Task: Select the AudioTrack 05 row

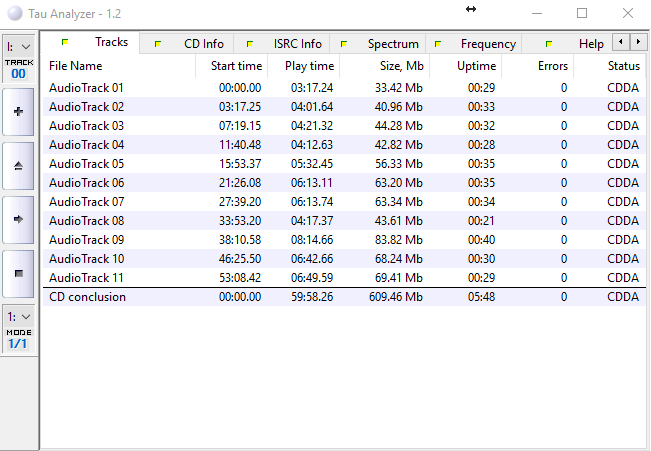Action: [344, 164]
